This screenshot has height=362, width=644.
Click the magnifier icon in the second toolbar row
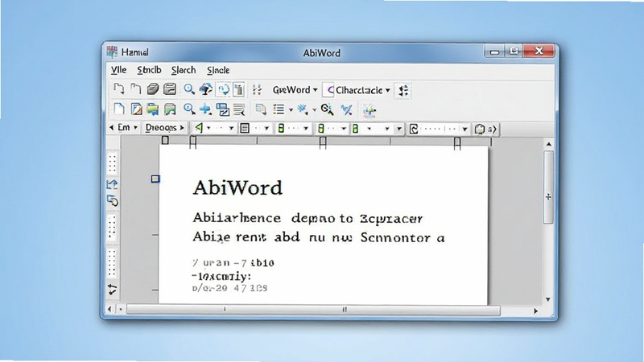(189, 109)
